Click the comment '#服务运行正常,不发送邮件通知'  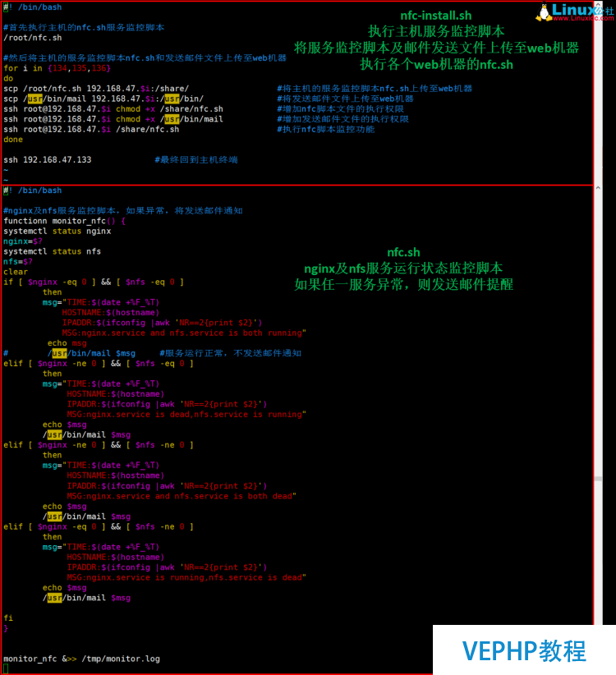(230, 353)
